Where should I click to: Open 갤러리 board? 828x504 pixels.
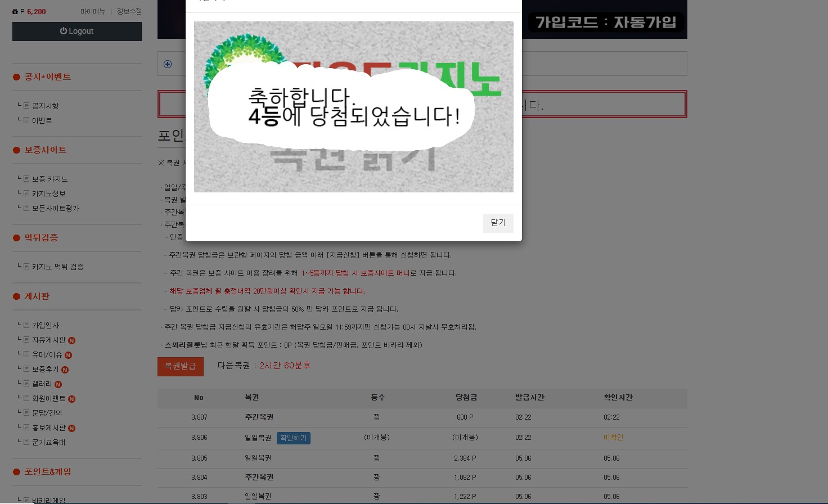coord(42,384)
